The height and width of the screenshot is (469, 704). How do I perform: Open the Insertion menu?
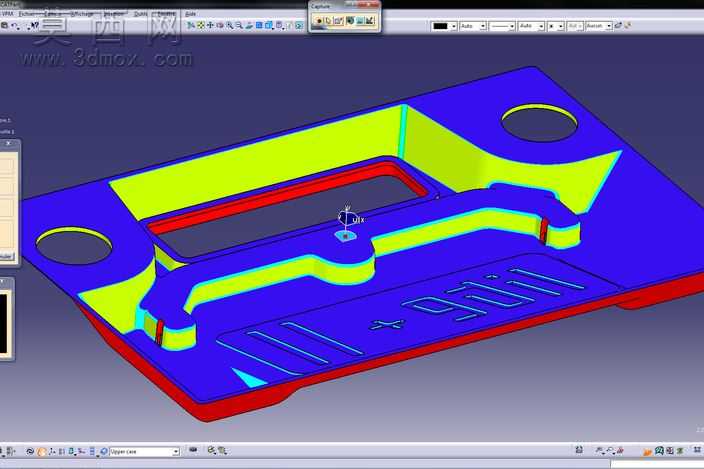114,14
